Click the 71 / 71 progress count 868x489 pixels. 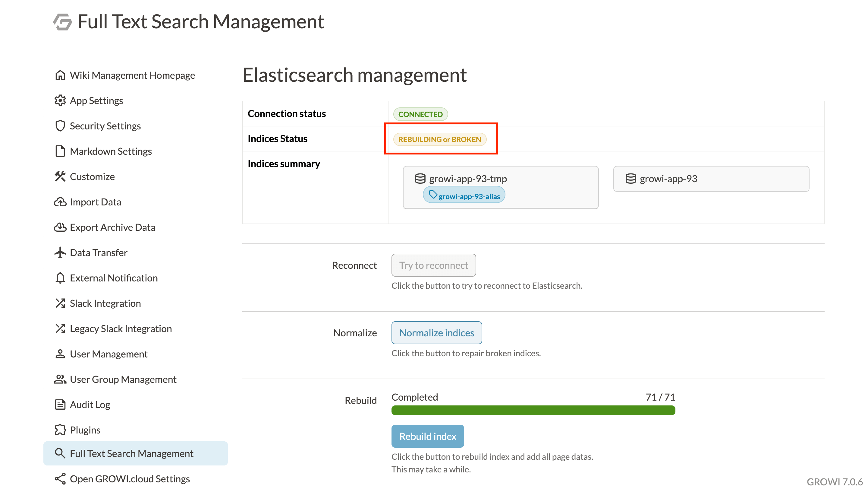point(660,397)
